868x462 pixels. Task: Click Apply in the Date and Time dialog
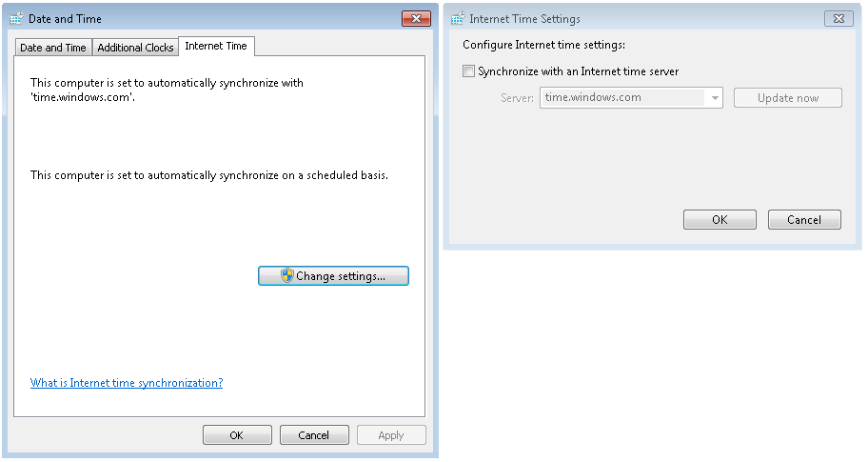tap(391, 435)
